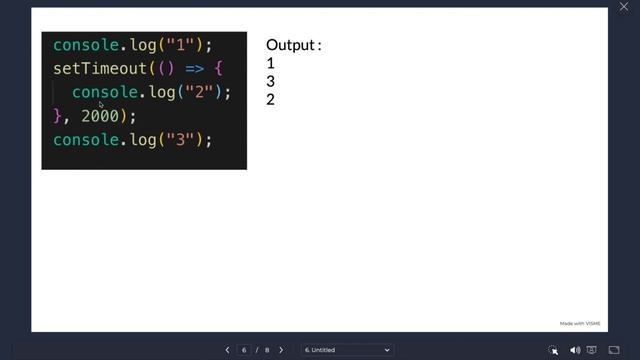The width and height of the screenshot is (640, 360).
Task: Click the total slide count '8'
Action: [267, 350]
